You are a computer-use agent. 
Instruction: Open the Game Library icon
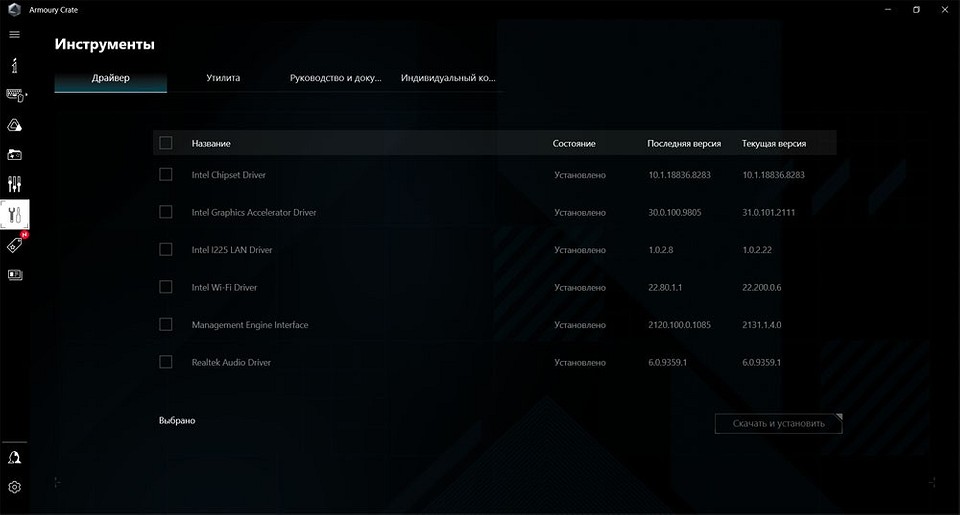click(x=14, y=155)
